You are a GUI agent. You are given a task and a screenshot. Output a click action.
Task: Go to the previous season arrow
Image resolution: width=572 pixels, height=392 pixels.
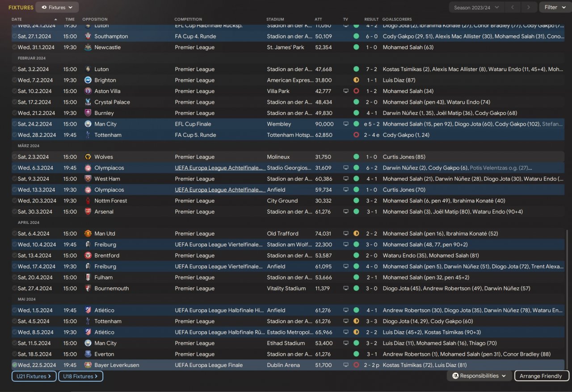[x=513, y=7]
